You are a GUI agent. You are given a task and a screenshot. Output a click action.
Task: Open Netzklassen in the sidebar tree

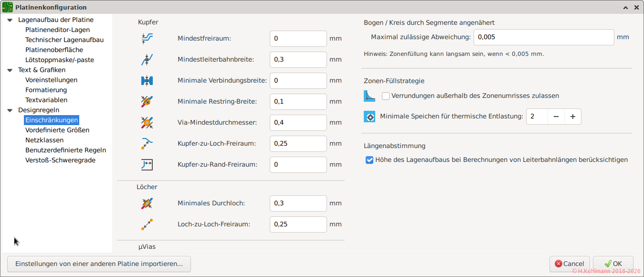pos(44,140)
